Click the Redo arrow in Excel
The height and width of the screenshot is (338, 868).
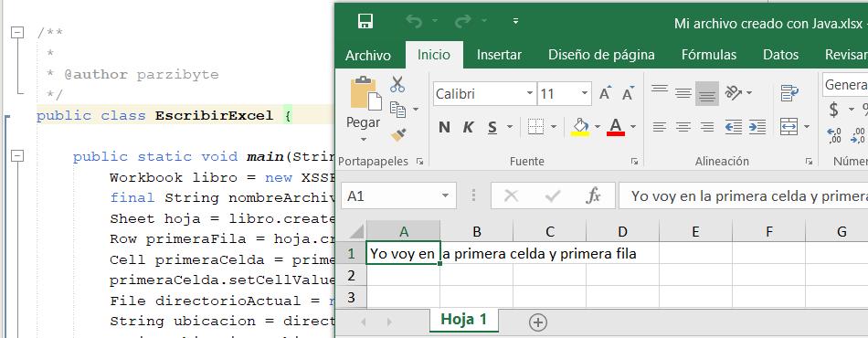coord(463,22)
